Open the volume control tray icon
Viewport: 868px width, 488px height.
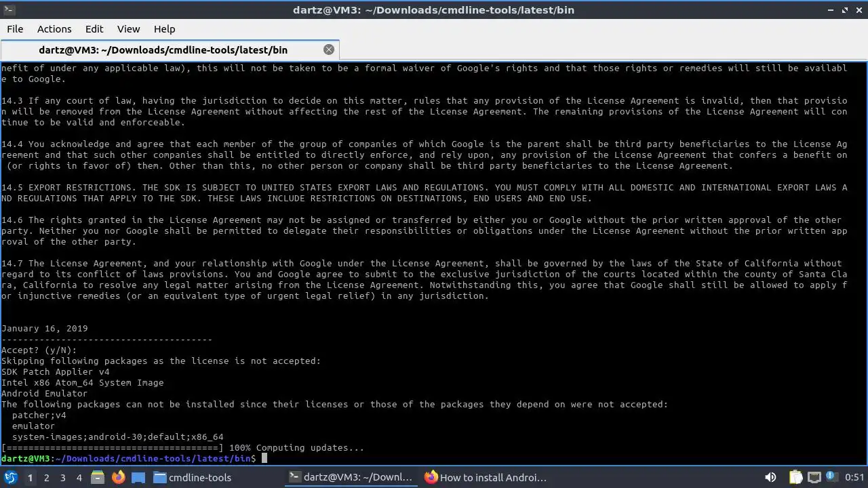click(x=770, y=477)
